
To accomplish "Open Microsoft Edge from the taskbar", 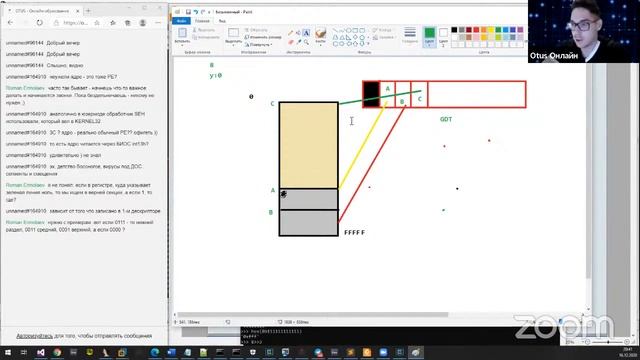I will point(155,352).
